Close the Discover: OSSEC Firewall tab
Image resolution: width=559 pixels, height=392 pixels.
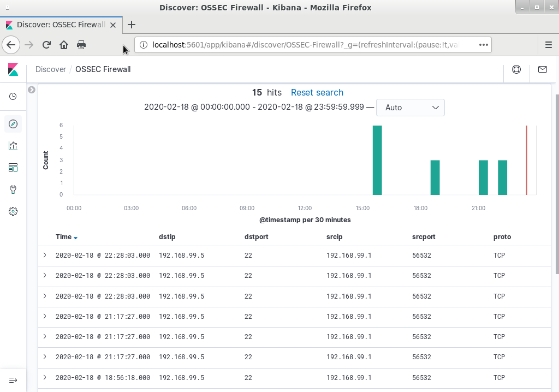[113, 25]
